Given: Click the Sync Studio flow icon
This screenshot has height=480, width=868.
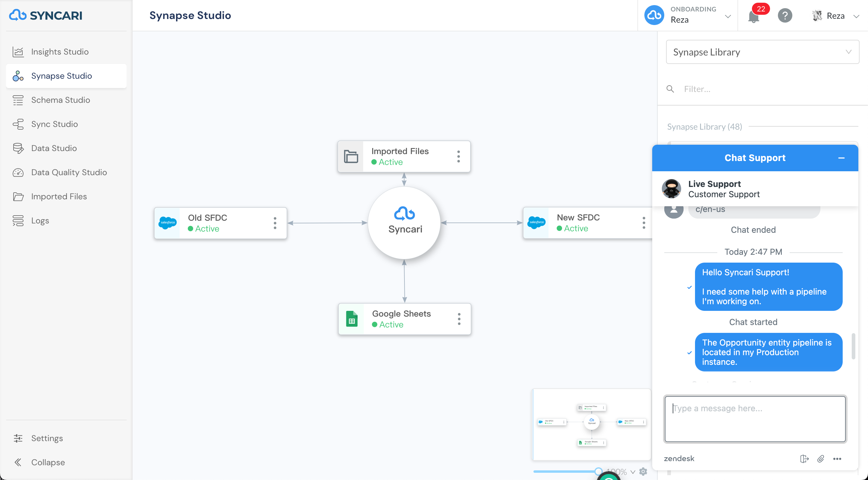Looking at the screenshot, I should pos(18,124).
